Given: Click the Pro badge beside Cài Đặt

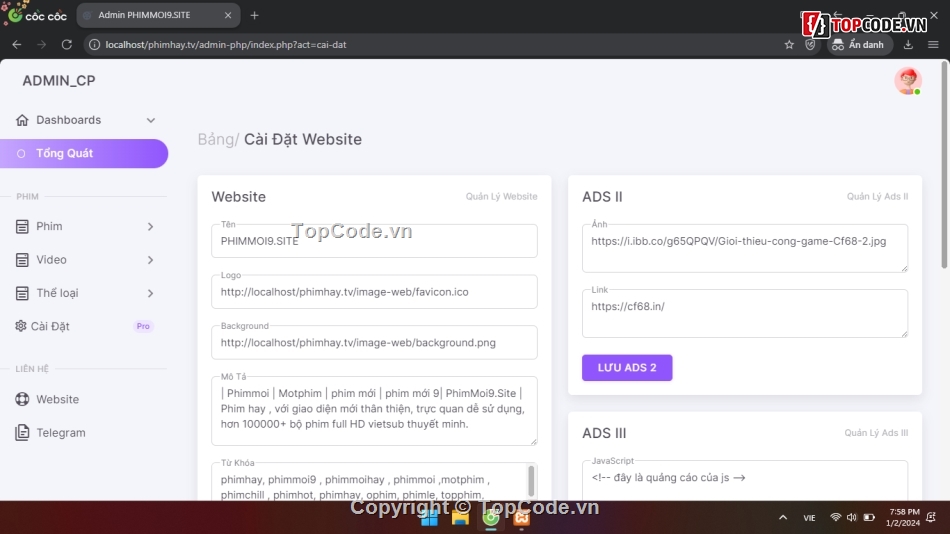Looking at the screenshot, I should click(x=143, y=326).
